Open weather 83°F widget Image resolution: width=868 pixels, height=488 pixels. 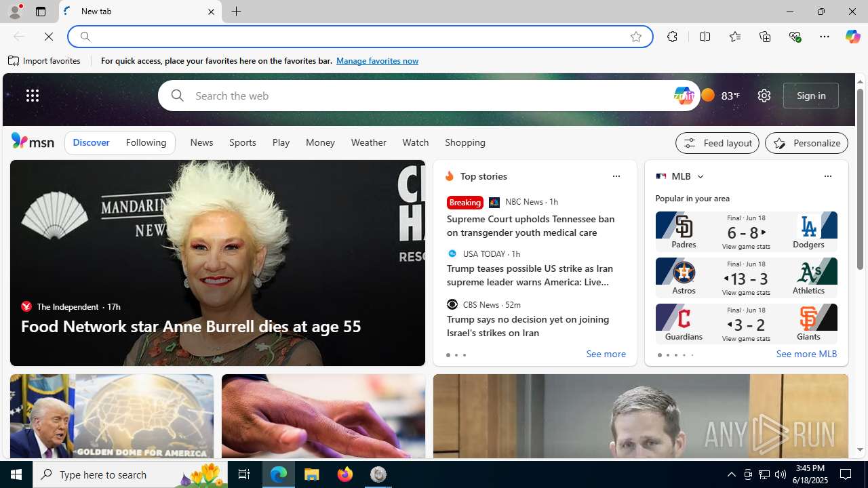pyautogui.click(x=721, y=96)
